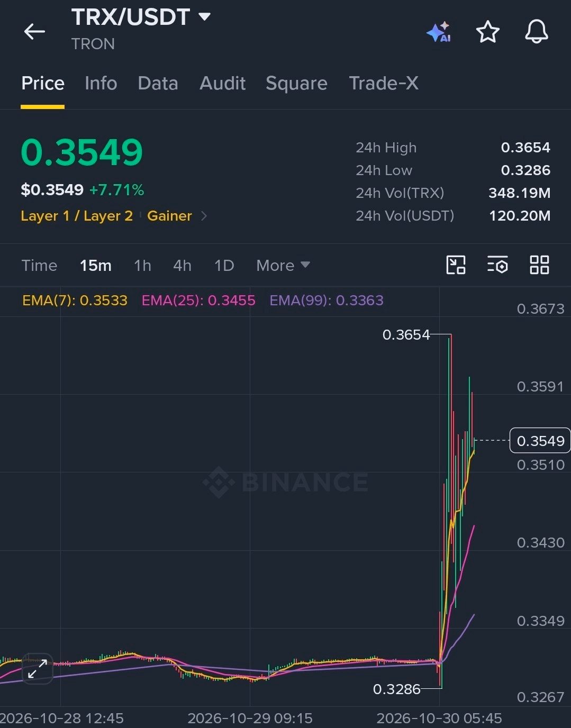The width and height of the screenshot is (571, 728).
Task: Open the four-square grid layout icon
Action: (539, 265)
